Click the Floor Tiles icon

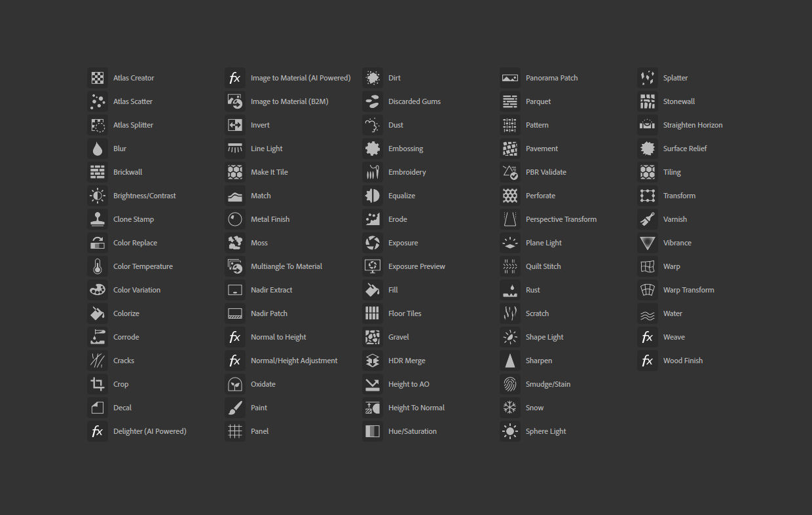click(373, 313)
